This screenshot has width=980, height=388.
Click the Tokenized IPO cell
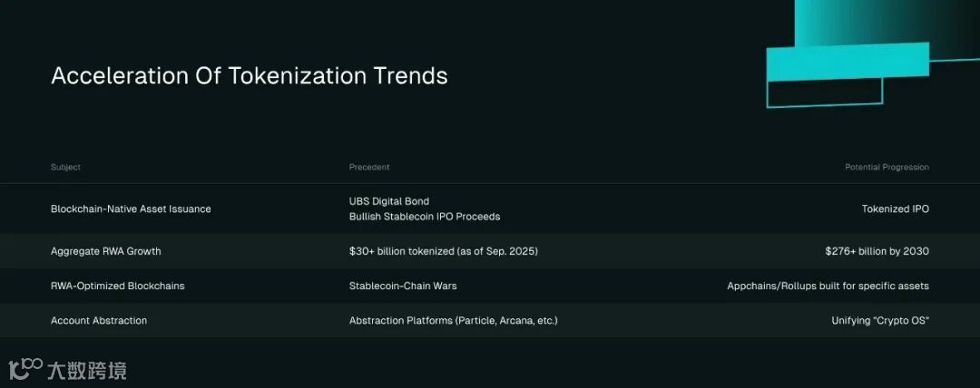pos(896,209)
